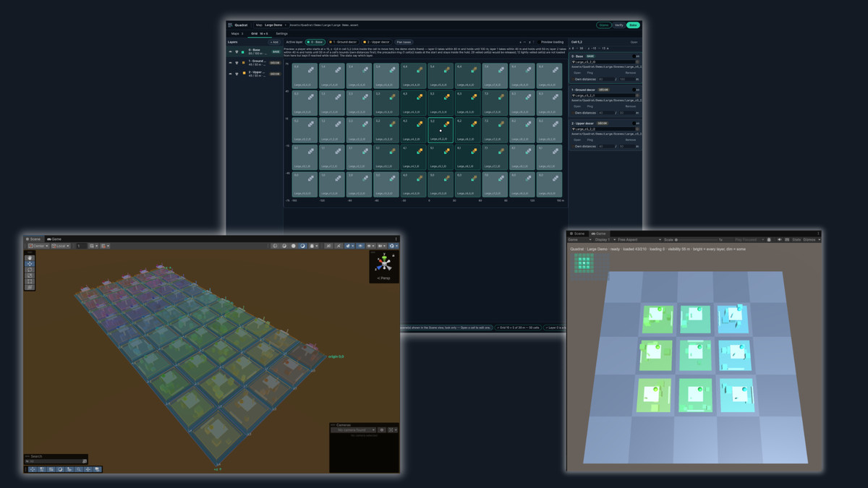The image size is (868, 488).
Task: Click the grid cell 0,4
Action: 305,76
